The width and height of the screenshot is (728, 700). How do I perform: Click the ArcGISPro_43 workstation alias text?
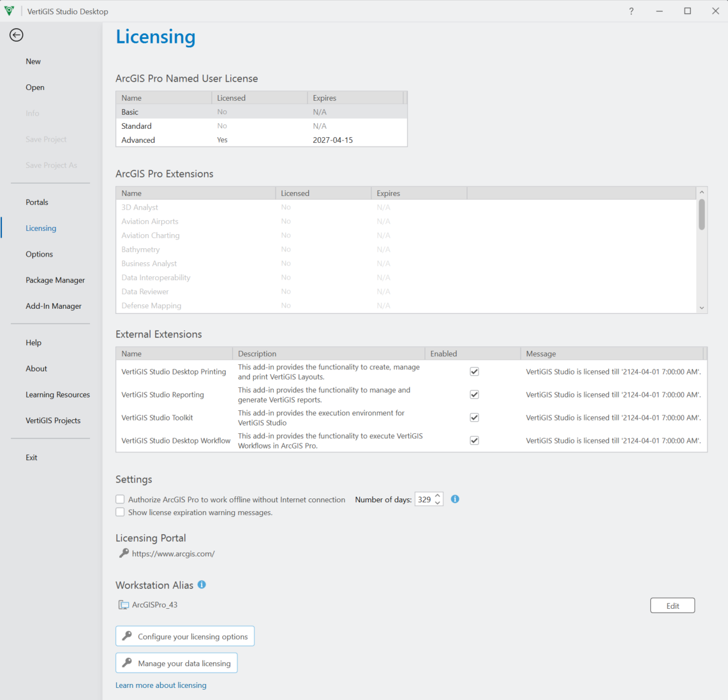(x=154, y=605)
